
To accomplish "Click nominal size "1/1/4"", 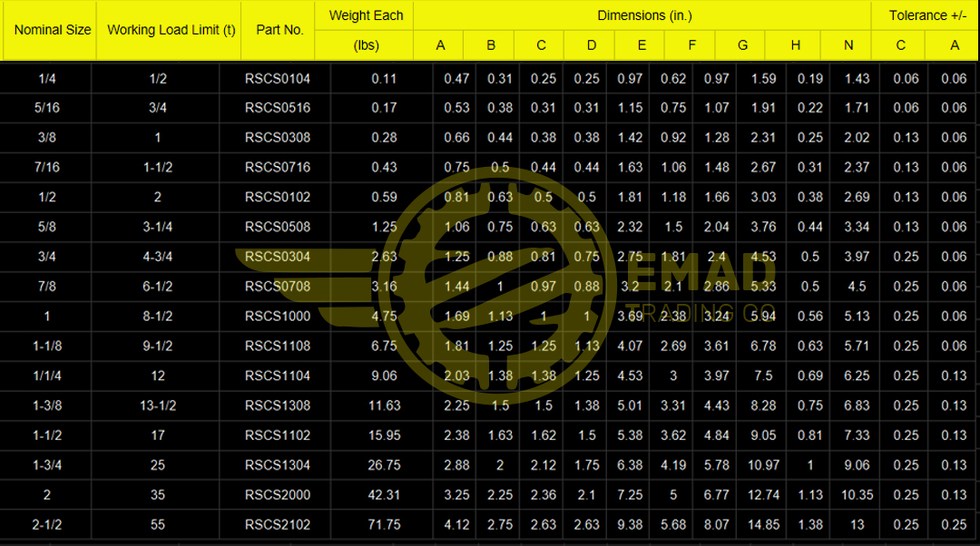I will [47, 376].
